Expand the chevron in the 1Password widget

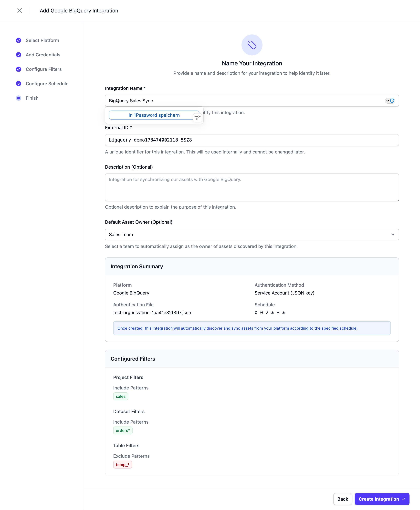(x=388, y=101)
